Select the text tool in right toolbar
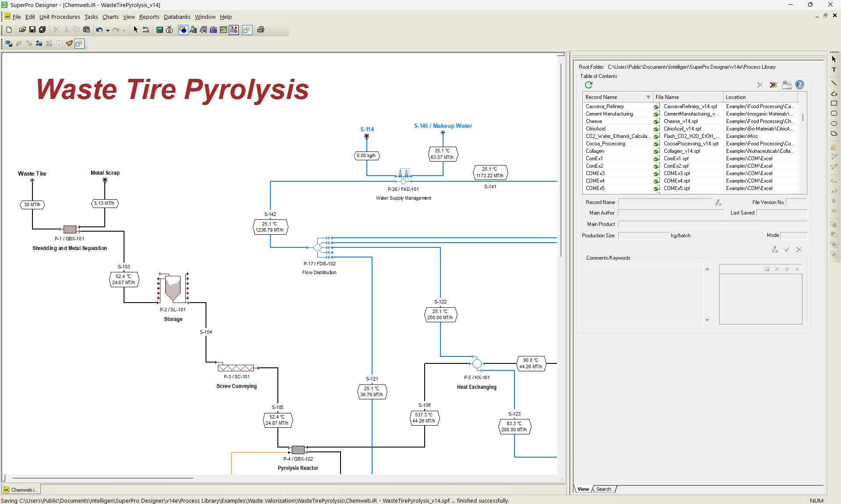The width and height of the screenshot is (841, 504). coord(834,70)
